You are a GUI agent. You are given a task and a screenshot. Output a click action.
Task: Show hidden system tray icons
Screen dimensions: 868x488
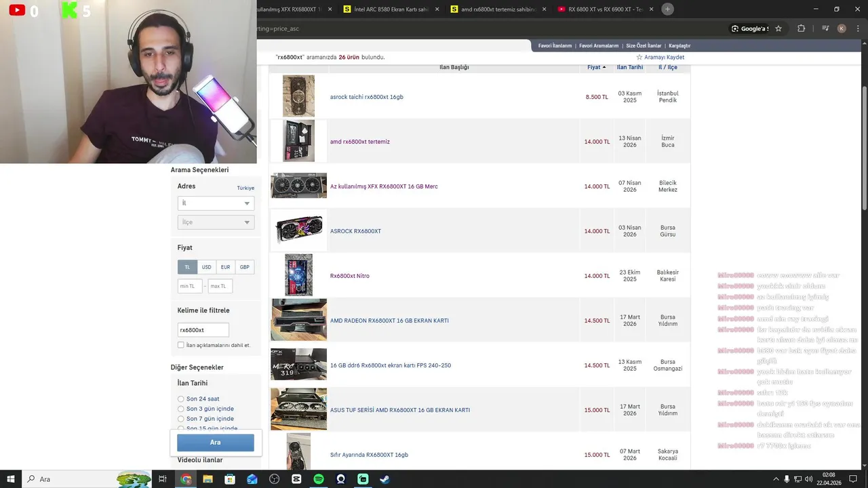(x=776, y=479)
